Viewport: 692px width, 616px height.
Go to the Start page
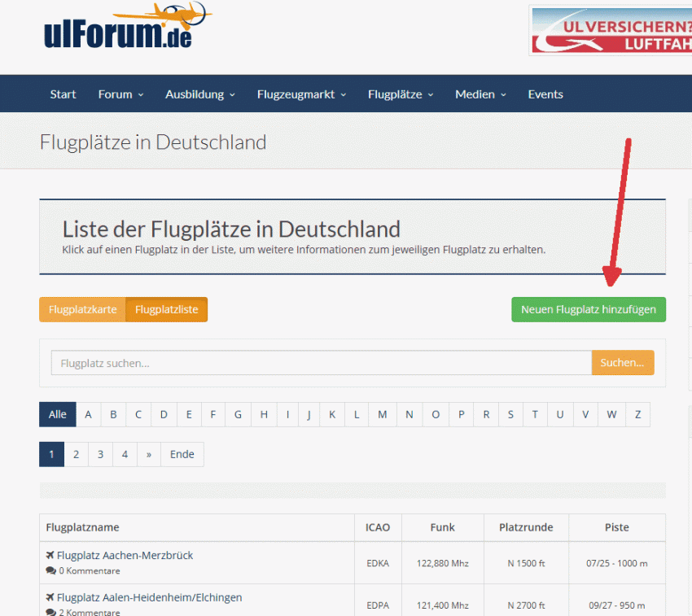(63, 94)
